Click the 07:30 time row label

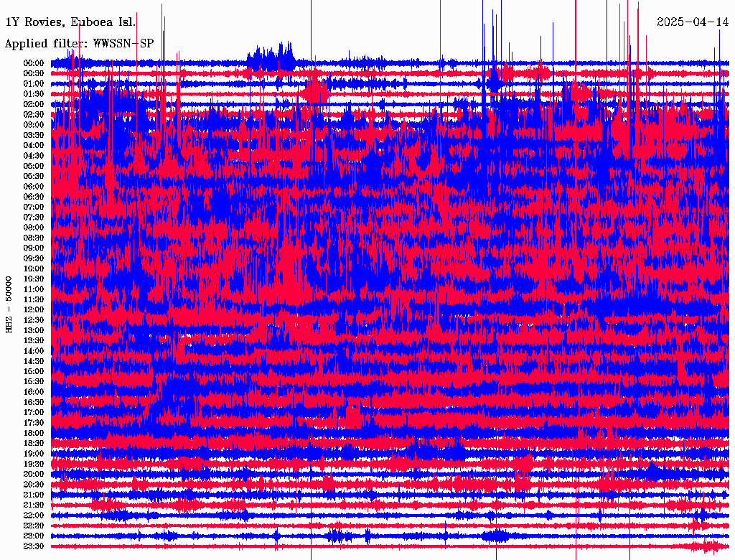click(x=34, y=217)
